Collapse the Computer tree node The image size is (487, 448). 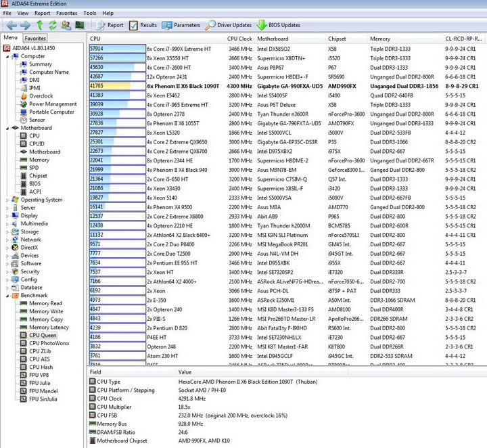point(7,56)
